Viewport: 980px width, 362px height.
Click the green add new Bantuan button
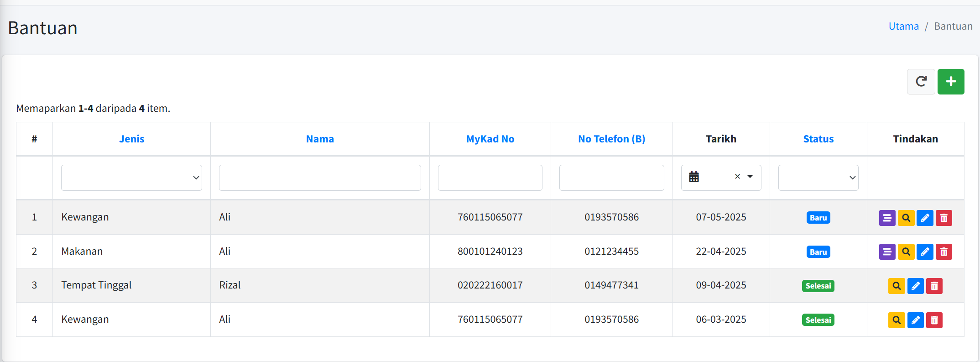pos(950,82)
